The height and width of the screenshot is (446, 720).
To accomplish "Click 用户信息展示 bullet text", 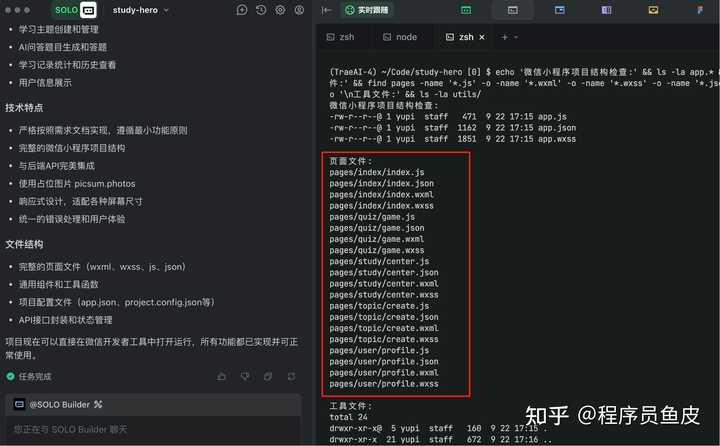I will pyautogui.click(x=45, y=83).
